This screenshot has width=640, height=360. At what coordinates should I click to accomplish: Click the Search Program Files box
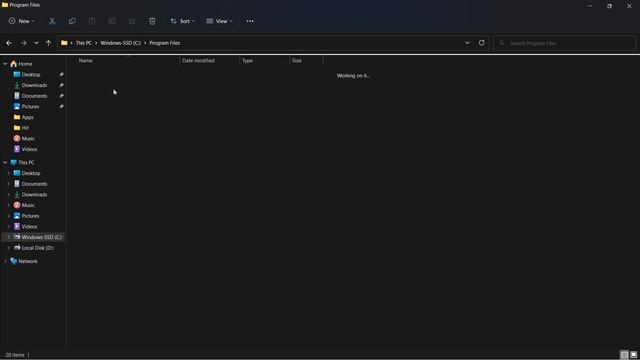click(x=564, y=43)
